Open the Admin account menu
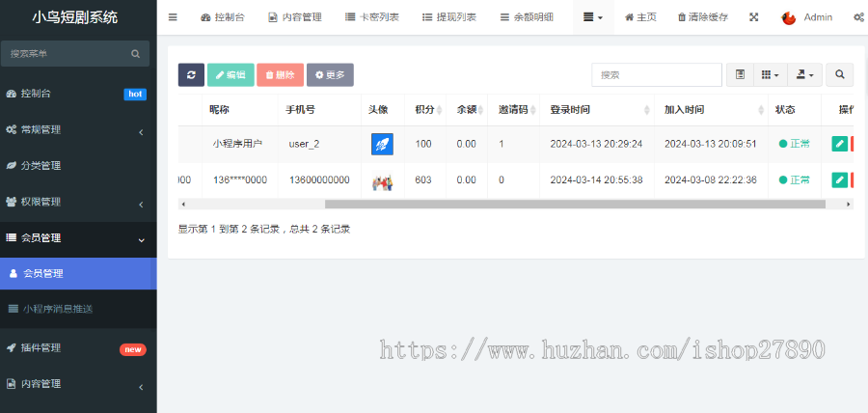868x413 pixels. tap(818, 17)
